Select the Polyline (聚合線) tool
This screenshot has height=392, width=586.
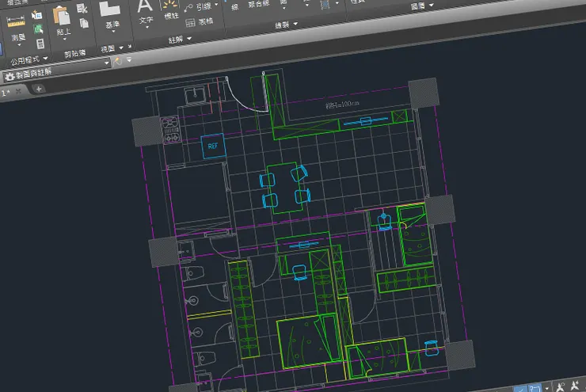(x=259, y=5)
